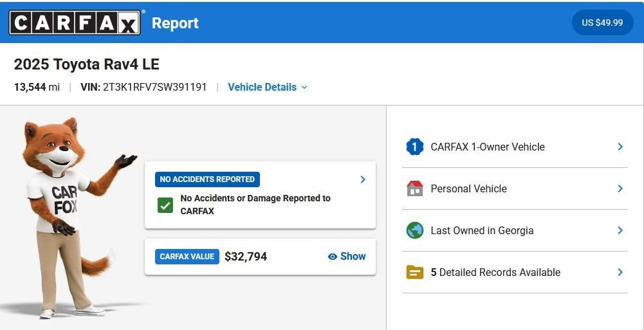Screen dimensions: 644x330
Task: Click the $32,794 value amount
Action: 246,257
